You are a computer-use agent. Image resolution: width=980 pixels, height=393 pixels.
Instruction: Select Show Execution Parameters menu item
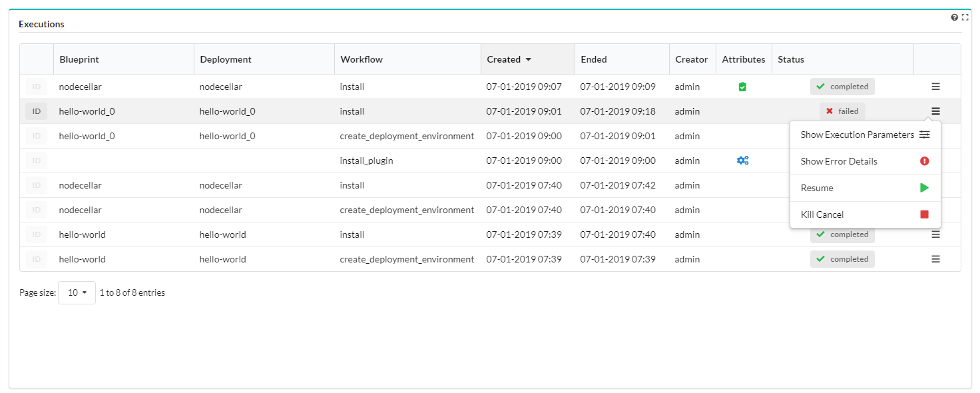click(865, 135)
